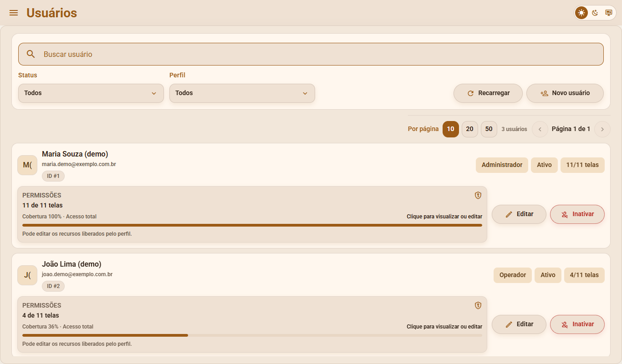Go to next page chevron
622x364 pixels.
[602, 129]
